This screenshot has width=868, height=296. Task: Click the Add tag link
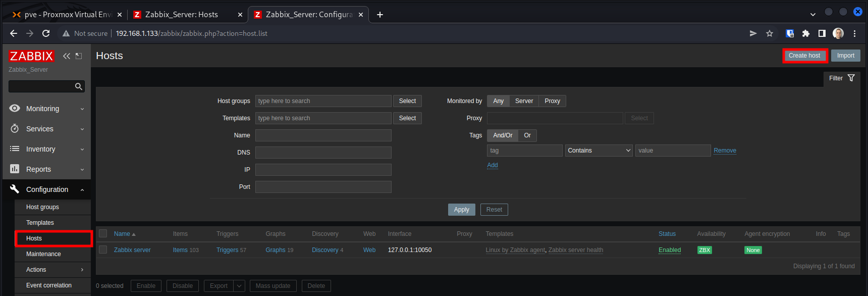pos(493,165)
